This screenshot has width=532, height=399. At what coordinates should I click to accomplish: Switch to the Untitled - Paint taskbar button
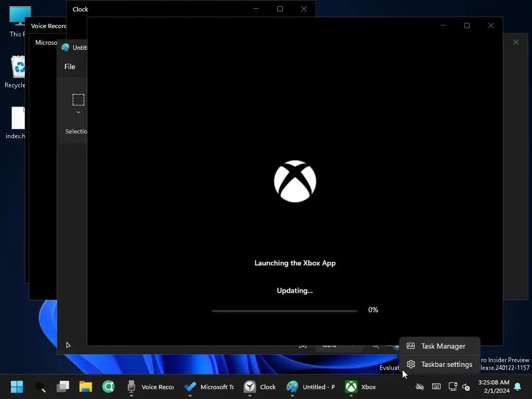point(311,387)
